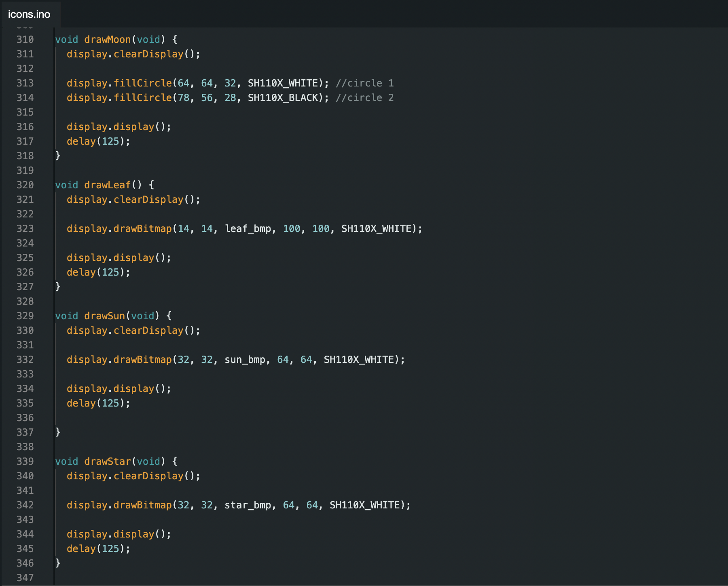Click line number 320 in gutter
Image resolution: width=728 pixels, height=586 pixels.
coord(25,185)
